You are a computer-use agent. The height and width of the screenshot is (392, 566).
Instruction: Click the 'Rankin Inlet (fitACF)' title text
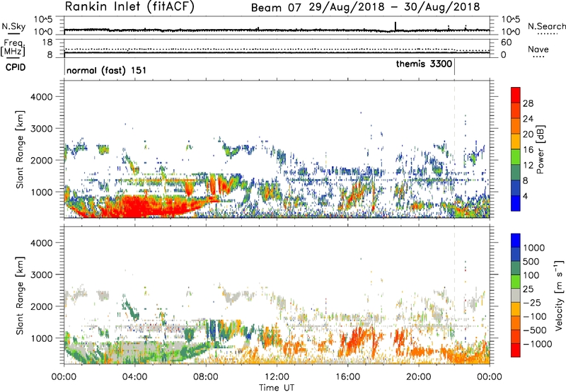(x=129, y=7)
